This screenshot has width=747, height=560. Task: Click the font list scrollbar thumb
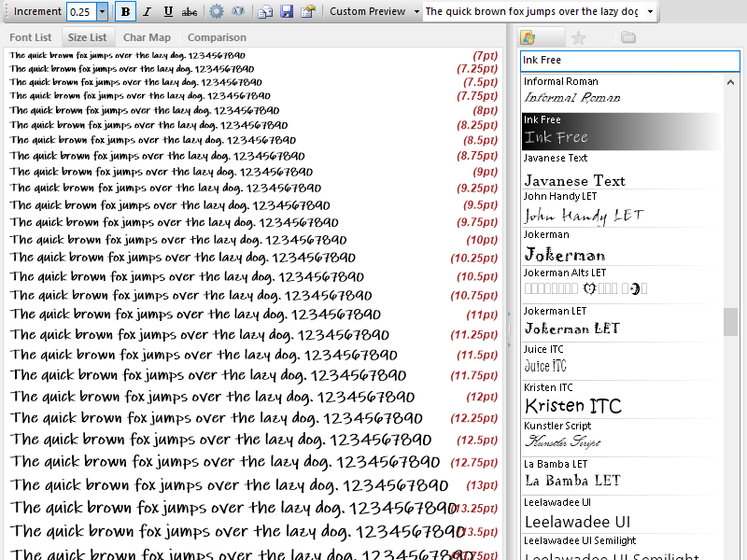click(731, 322)
